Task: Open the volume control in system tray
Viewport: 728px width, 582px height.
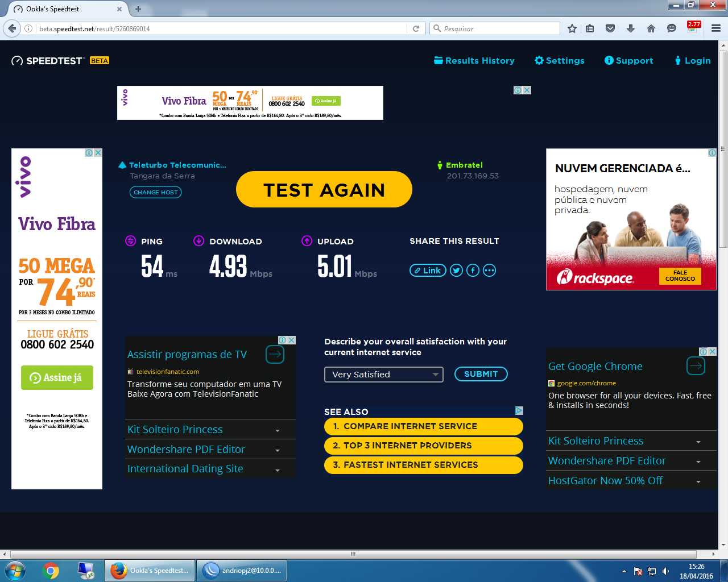Action: (x=666, y=571)
